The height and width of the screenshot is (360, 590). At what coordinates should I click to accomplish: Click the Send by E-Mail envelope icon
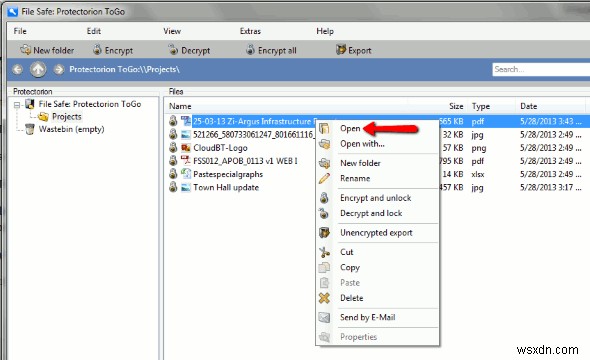tap(324, 317)
